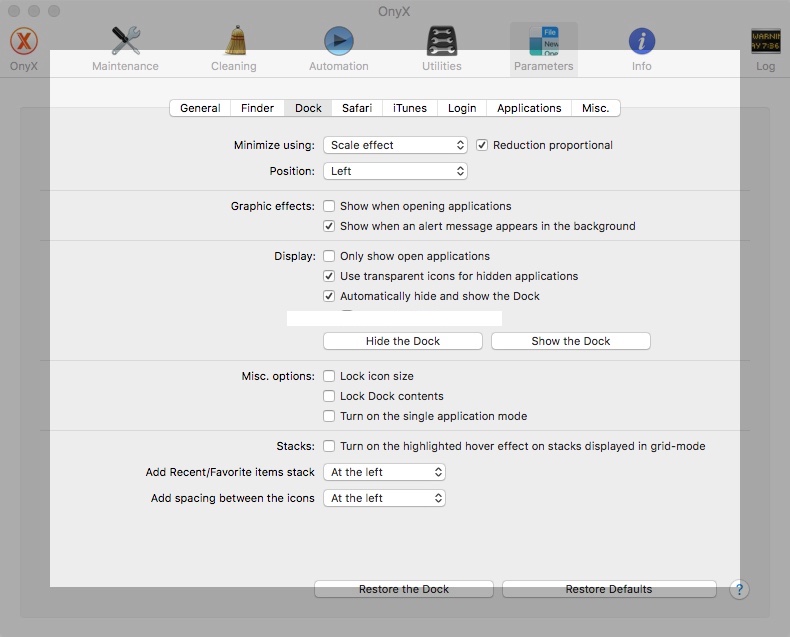Screen dimensions: 790x637
Task: Open the Automation play icon
Action: pyautogui.click(x=339, y=41)
